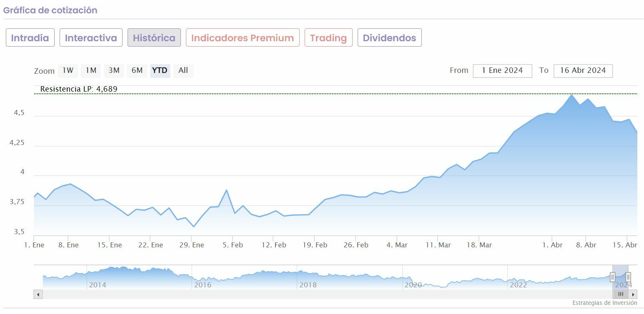Open Estrategias de Inversión credits link
Viewport: 644px width, 314px height.
[x=604, y=303]
